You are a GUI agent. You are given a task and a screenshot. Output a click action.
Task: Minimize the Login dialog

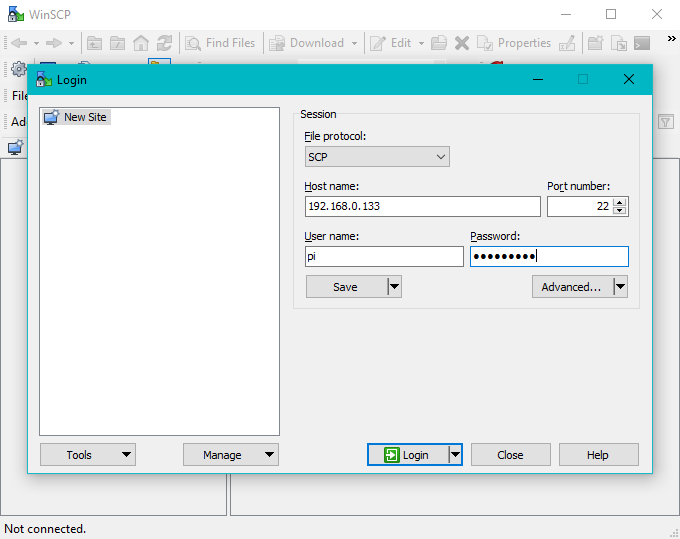[x=538, y=79]
